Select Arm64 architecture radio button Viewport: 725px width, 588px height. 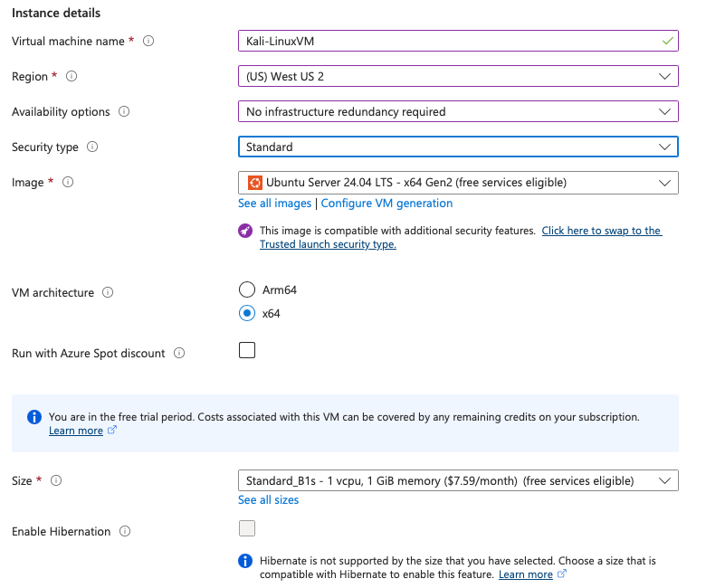tap(247, 289)
